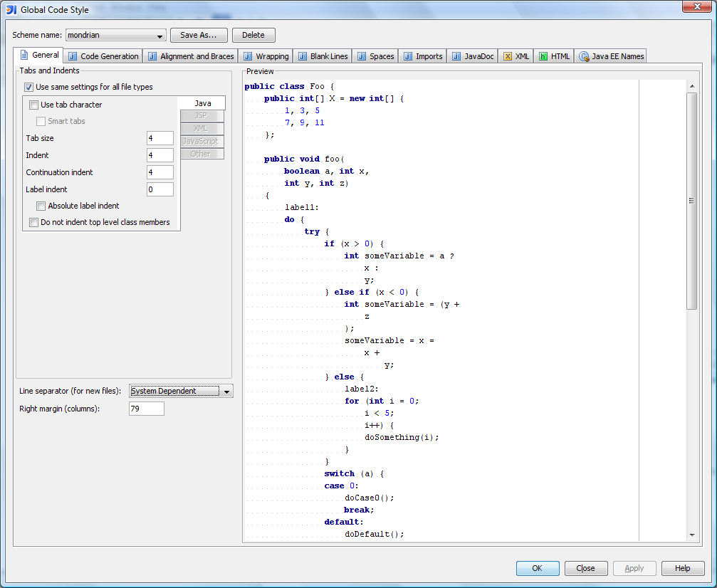Click the Code Generation tab icon

pos(73,56)
